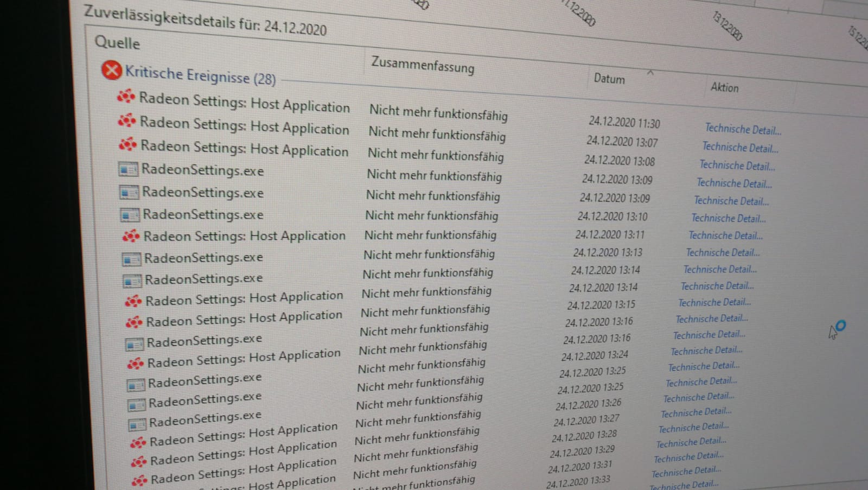The height and width of the screenshot is (490, 868).
Task: Select the 13.12.2020 column in the timeline
Action: (727, 26)
